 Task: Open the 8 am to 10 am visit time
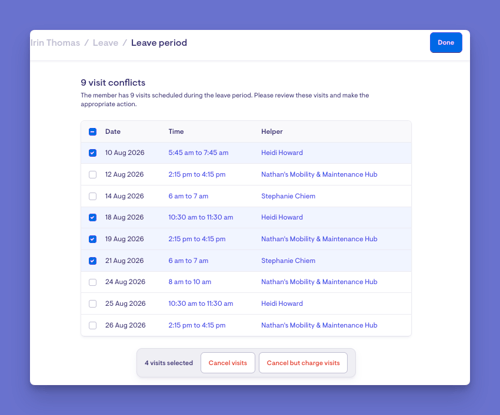(190, 282)
